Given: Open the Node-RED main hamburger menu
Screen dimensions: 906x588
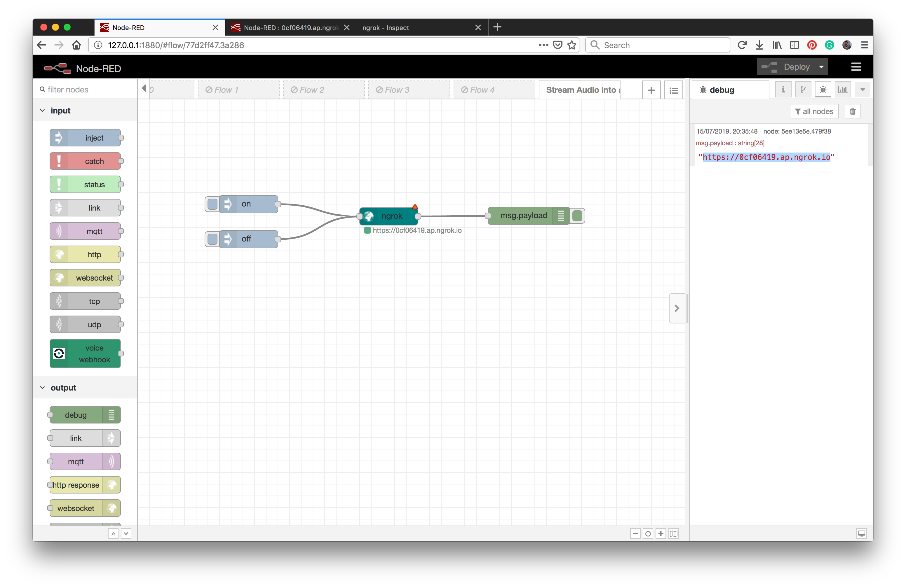Looking at the screenshot, I should pyautogui.click(x=856, y=67).
